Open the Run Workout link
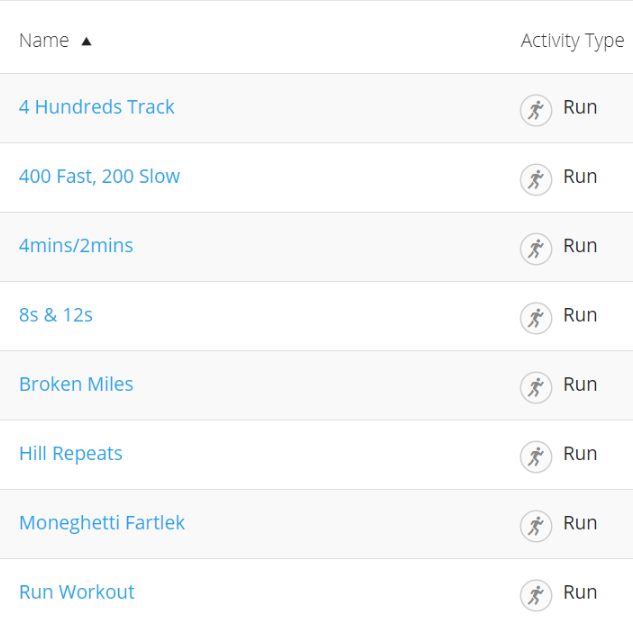Viewport: 633px width, 641px height. (77, 592)
